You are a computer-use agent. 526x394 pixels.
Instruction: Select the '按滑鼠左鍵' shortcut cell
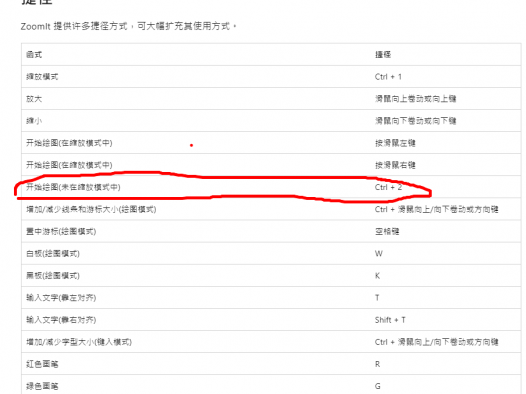tap(395, 143)
